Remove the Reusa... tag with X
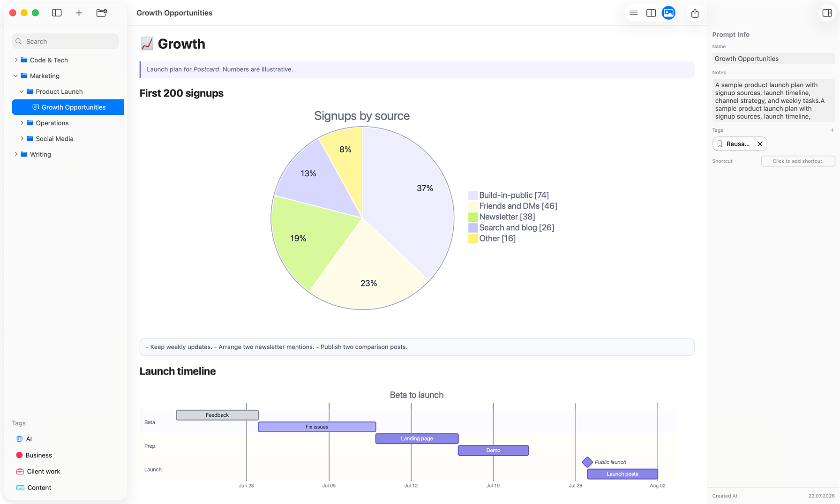The image size is (840, 504). point(760,144)
